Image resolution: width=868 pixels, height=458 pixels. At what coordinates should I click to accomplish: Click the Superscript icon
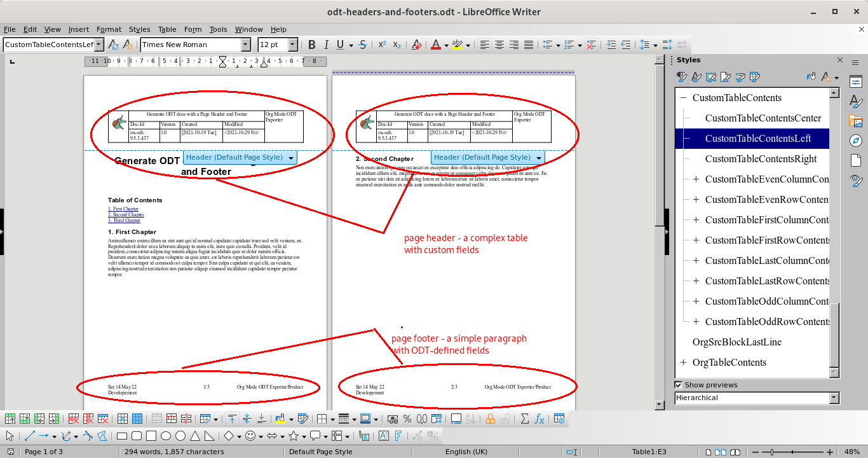(382, 45)
